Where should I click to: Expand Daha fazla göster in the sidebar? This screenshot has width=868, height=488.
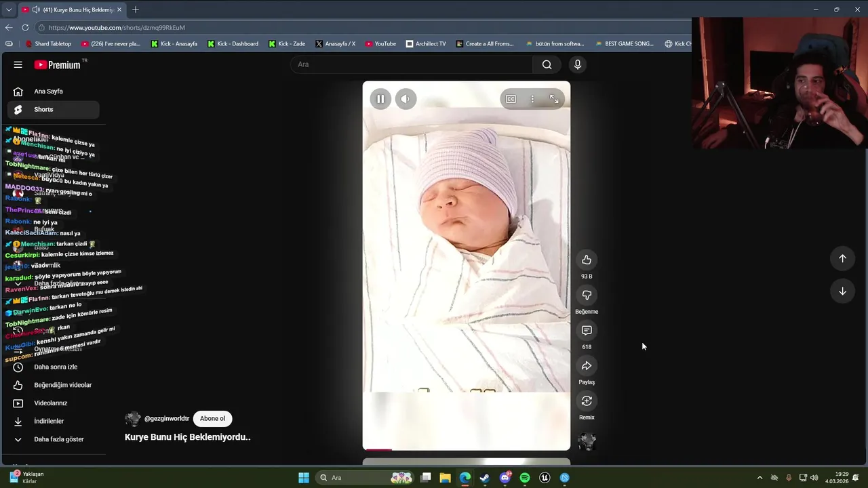click(53, 439)
